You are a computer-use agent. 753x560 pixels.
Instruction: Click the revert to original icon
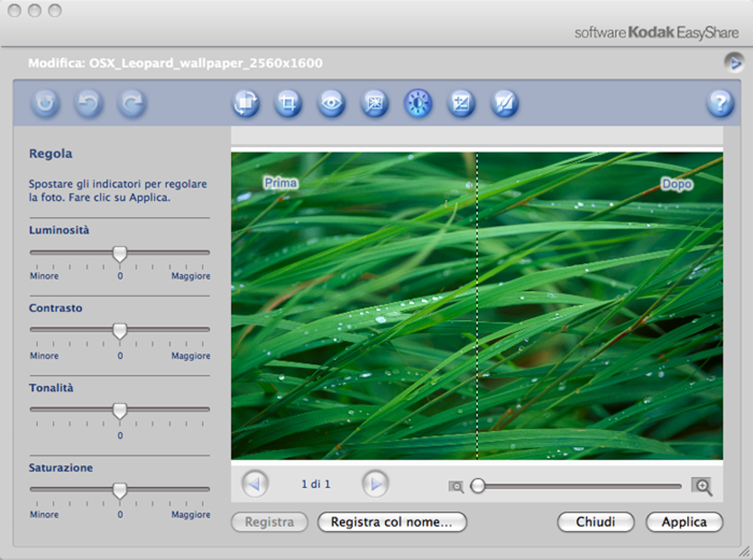45,103
